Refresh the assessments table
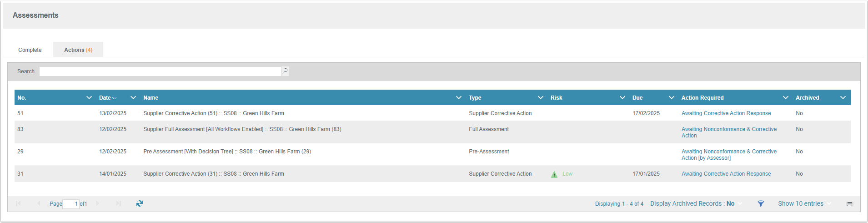This screenshot has width=868, height=223. (140, 203)
